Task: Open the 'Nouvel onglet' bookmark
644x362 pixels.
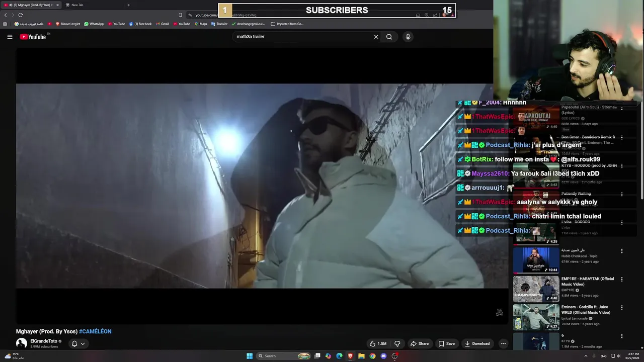Action: pos(68,24)
